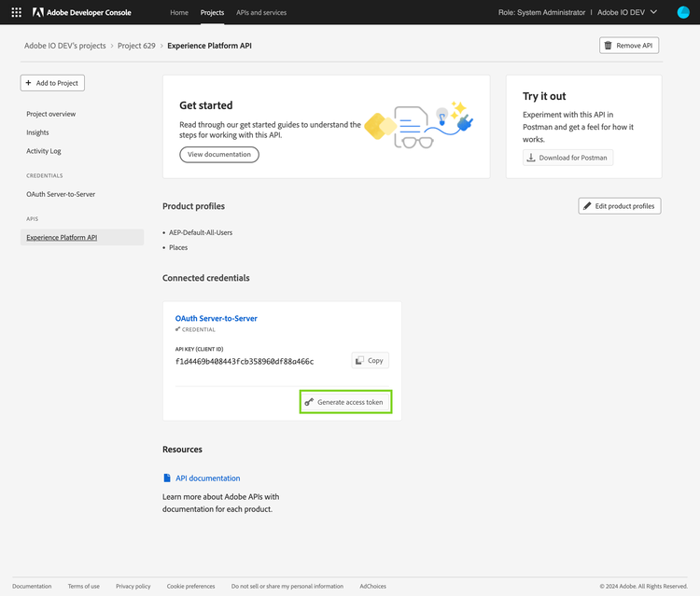This screenshot has width=700, height=596.
Task: Click Generate access token button
Action: tap(344, 402)
